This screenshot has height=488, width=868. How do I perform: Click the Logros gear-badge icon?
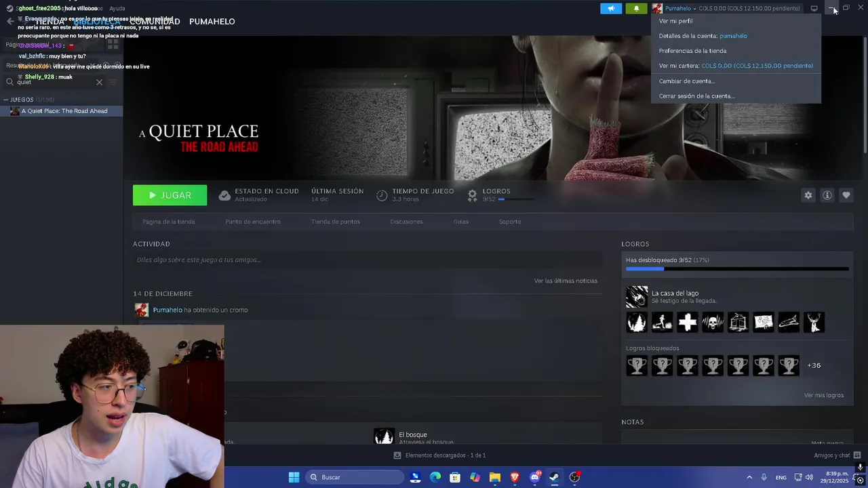point(473,195)
